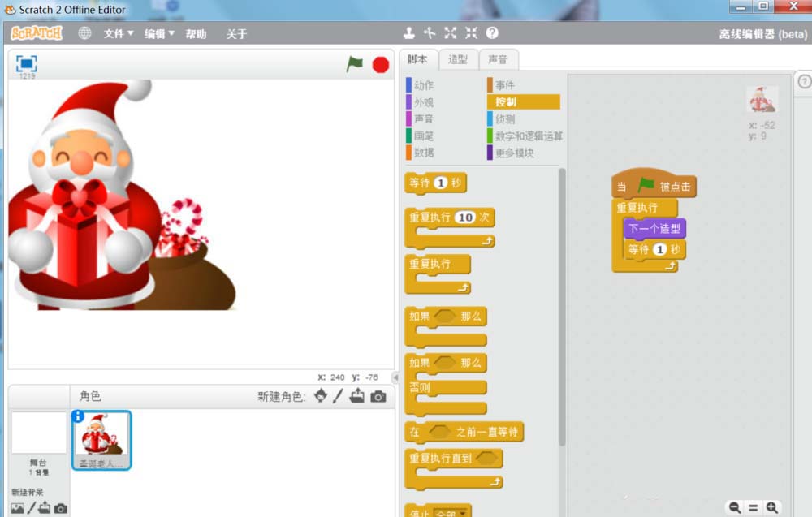Select the 控制 block category
This screenshot has height=517, width=812.
click(524, 102)
